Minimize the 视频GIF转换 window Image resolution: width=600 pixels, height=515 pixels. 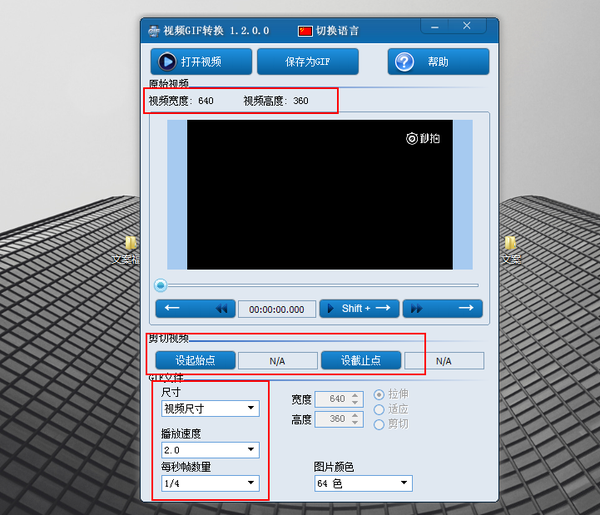pos(435,27)
